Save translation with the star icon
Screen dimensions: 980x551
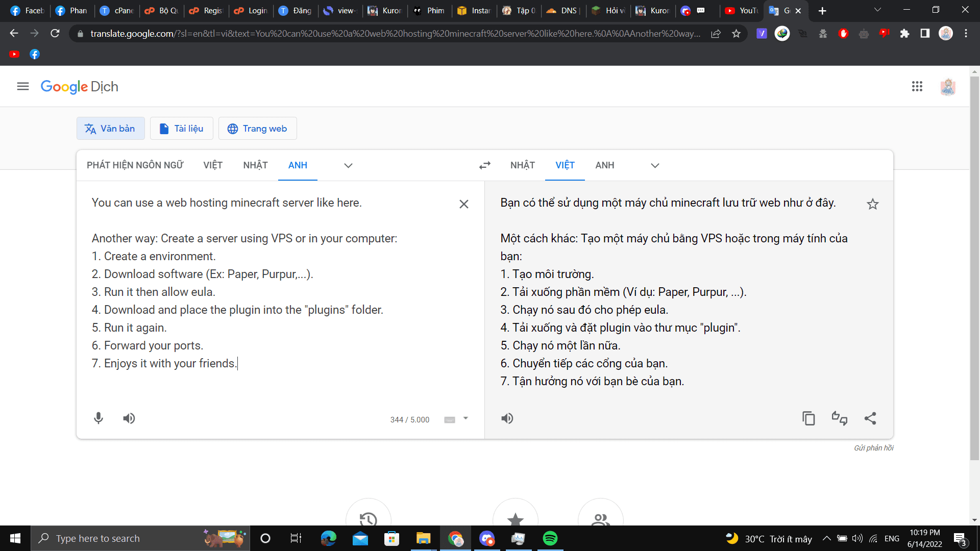(x=872, y=204)
